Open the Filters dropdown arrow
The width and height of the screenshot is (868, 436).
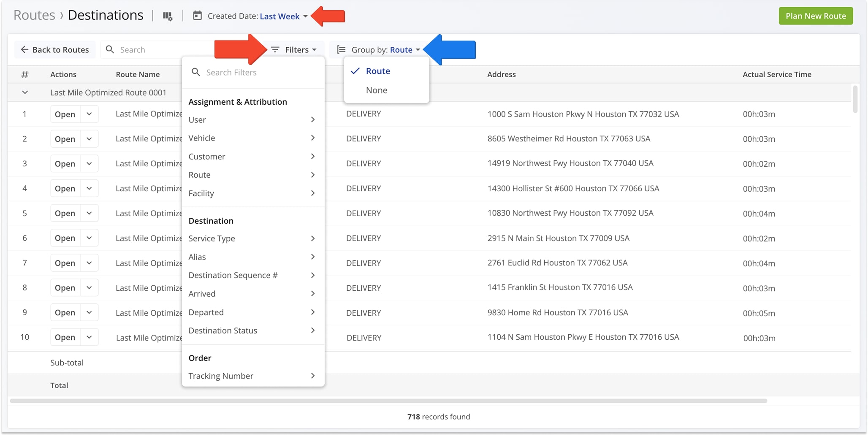(315, 49)
